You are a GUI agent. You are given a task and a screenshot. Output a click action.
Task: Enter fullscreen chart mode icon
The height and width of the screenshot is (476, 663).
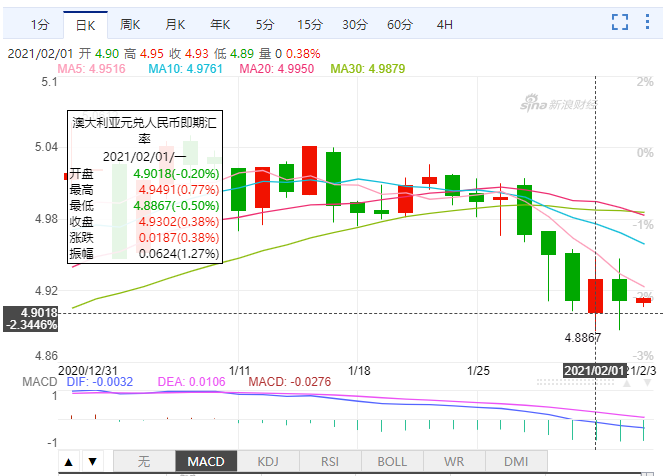pyautogui.click(x=619, y=22)
